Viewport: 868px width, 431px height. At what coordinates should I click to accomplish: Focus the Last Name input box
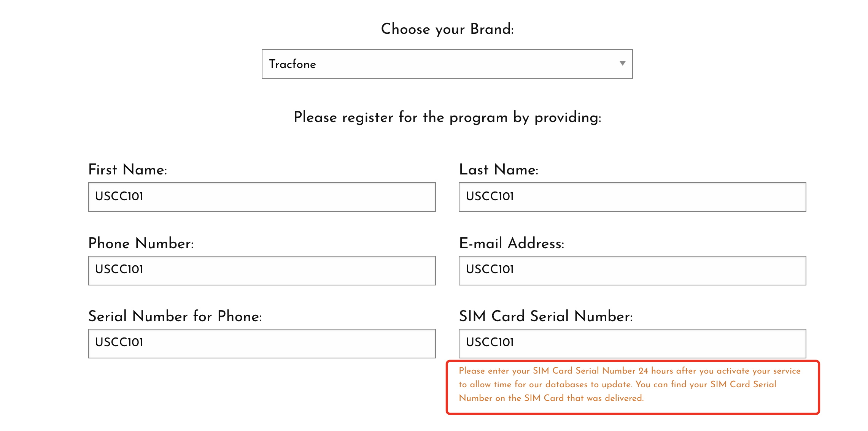coord(632,197)
